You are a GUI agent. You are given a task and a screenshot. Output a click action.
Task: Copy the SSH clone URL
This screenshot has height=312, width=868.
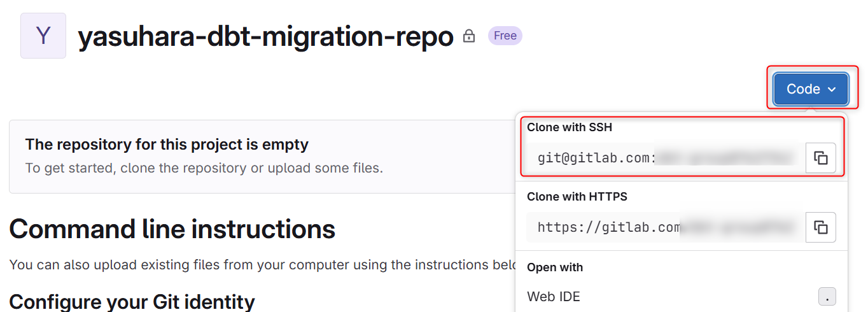coord(820,158)
